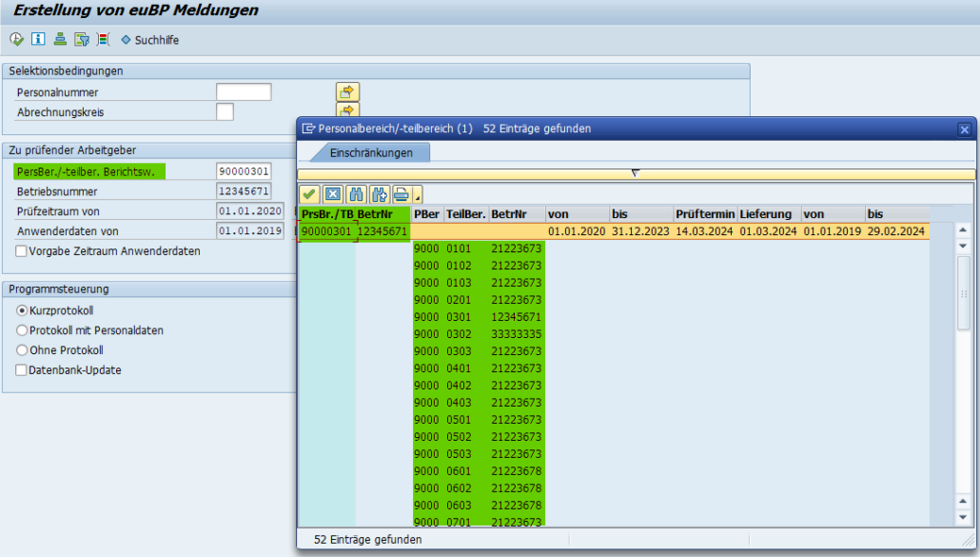Image resolution: width=980 pixels, height=557 pixels.
Task: Click the red-green sort order icon
Action: pos(103,39)
